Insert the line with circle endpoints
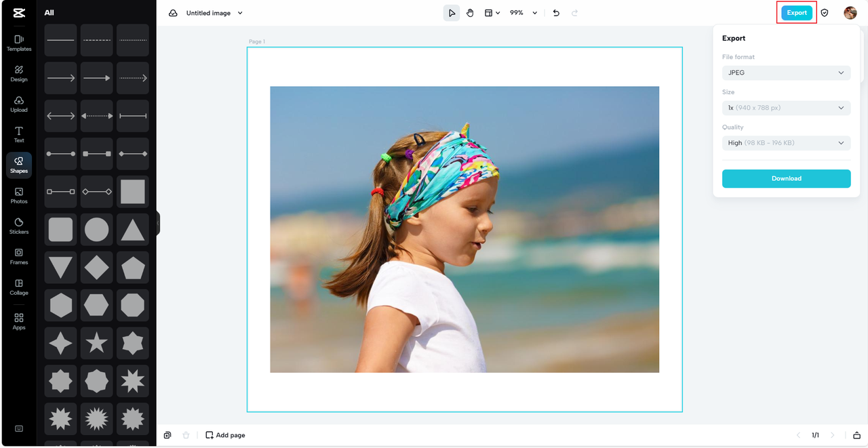 click(x=61, y=154)
